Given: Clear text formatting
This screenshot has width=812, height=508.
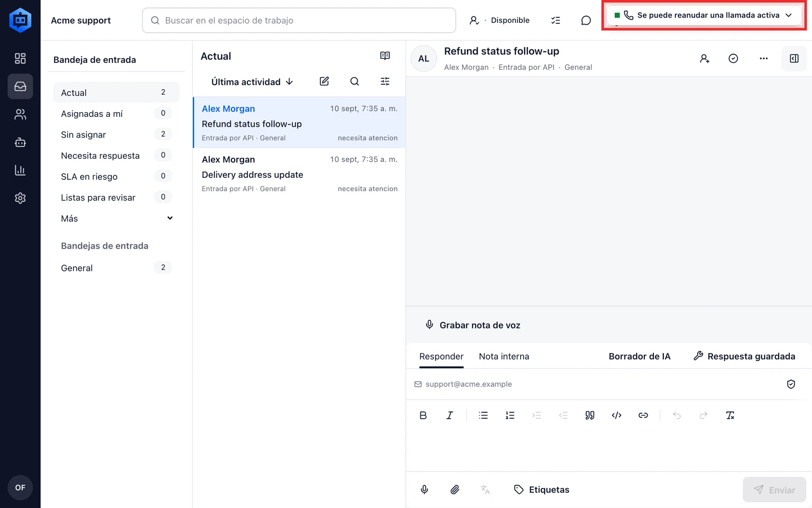Looking at the screenshot, I should pos(730,415).
